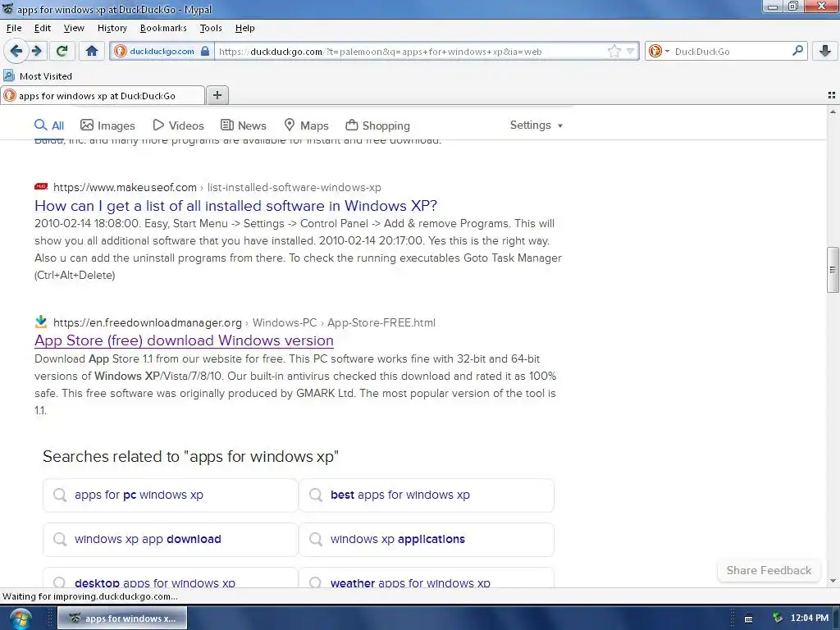Search related 'best apps for windows xp'
840x630 pixels.
pyautogui.click(x=427, y=495)
